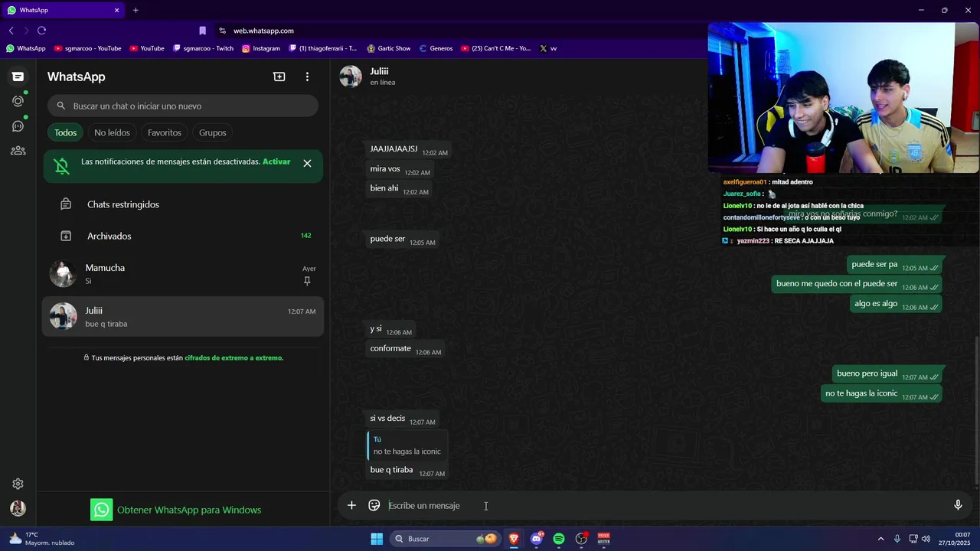Open your profile picture in sidebar
980x551 pixels.
point(18,508)
